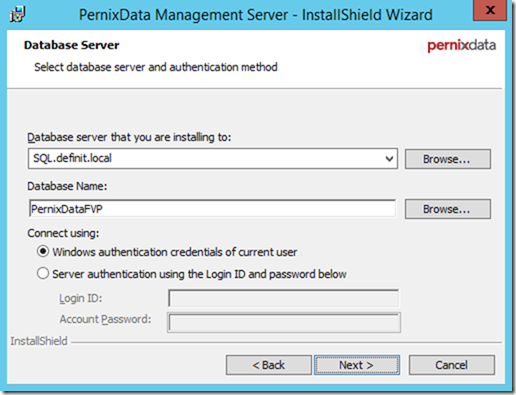Go to the previous step with Back
Screen dimensions: 516x395
coord(269,365)
